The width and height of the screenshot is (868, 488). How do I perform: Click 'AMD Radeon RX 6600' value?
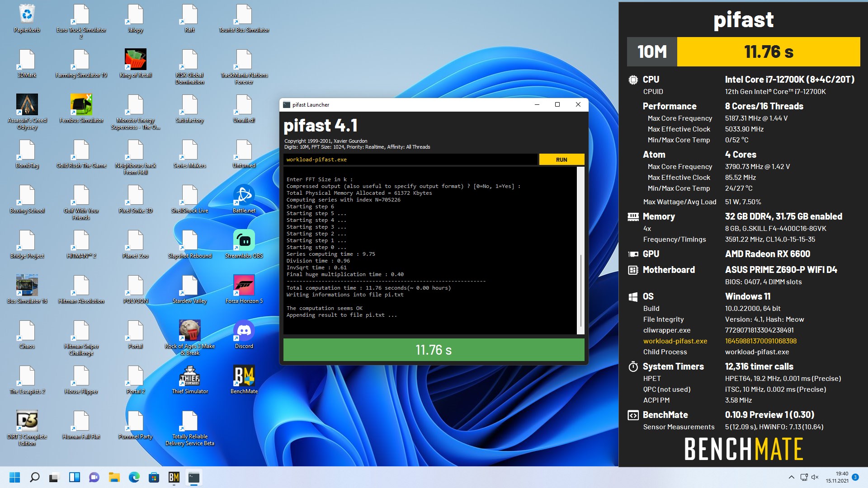pyautogui.click(x=768, y=254)
